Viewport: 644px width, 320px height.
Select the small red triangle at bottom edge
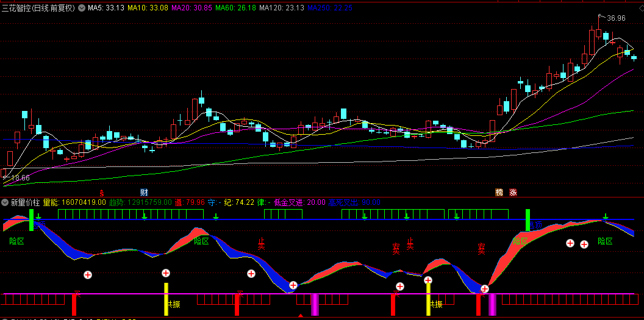coord(300,316)
